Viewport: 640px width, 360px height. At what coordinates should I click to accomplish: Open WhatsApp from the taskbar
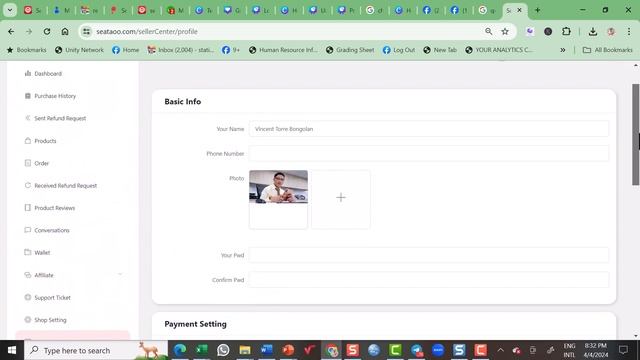pyautogui.click(x=223, y=350)
